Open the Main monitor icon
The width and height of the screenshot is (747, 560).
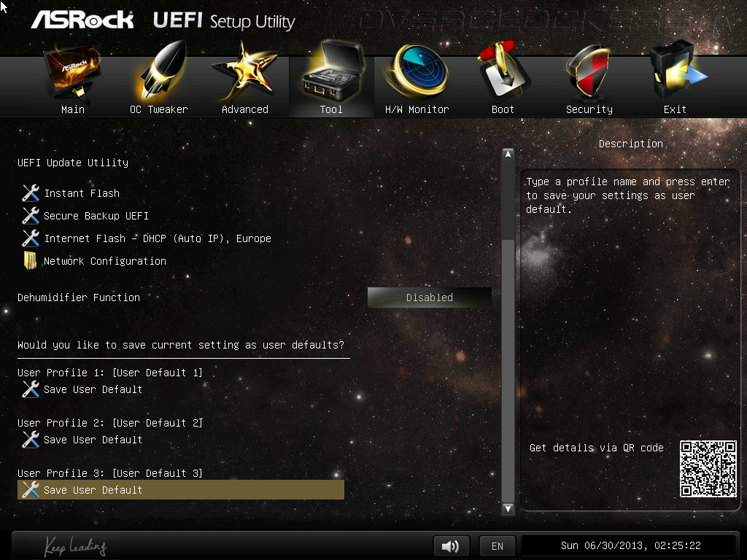coord(72,71)
